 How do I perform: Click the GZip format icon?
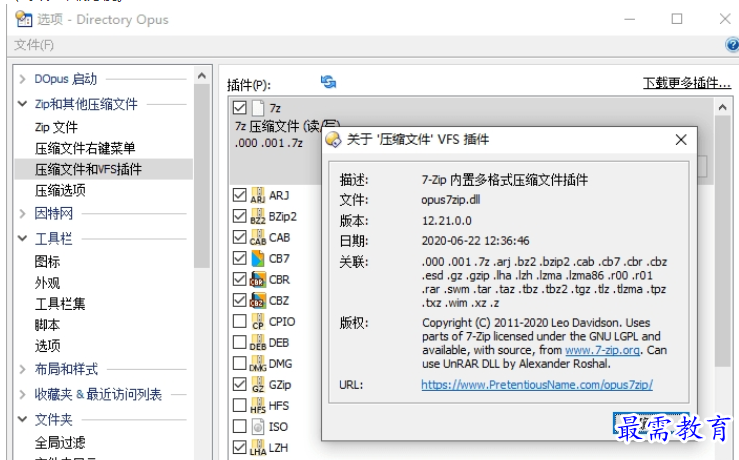[x=258, y=385]
